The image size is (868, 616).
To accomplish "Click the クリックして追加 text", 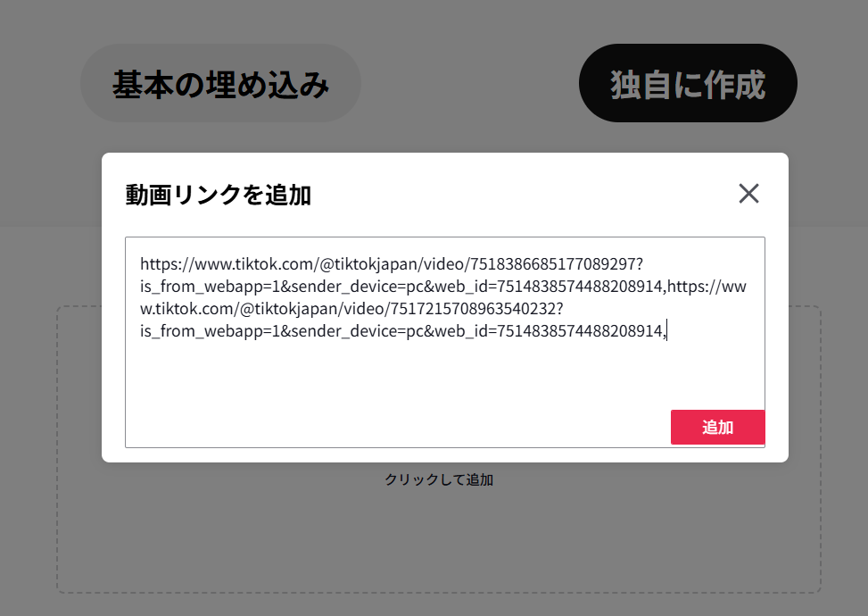I will [439, 479].
